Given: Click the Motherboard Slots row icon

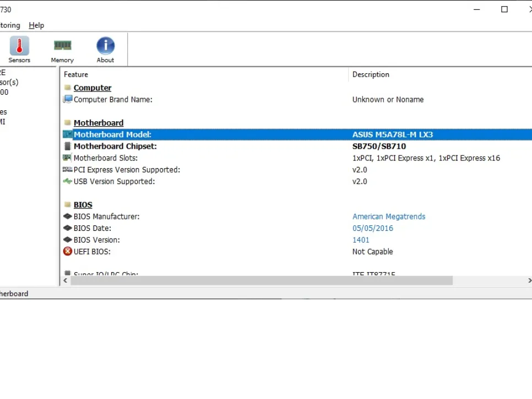Looking at the screenshot, I should tap(68, 158).
